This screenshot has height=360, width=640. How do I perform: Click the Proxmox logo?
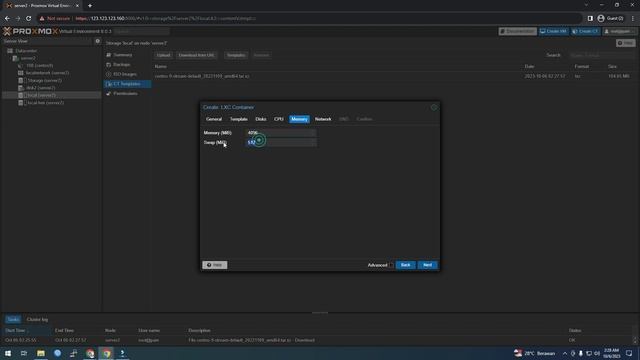tap(30, 31)
